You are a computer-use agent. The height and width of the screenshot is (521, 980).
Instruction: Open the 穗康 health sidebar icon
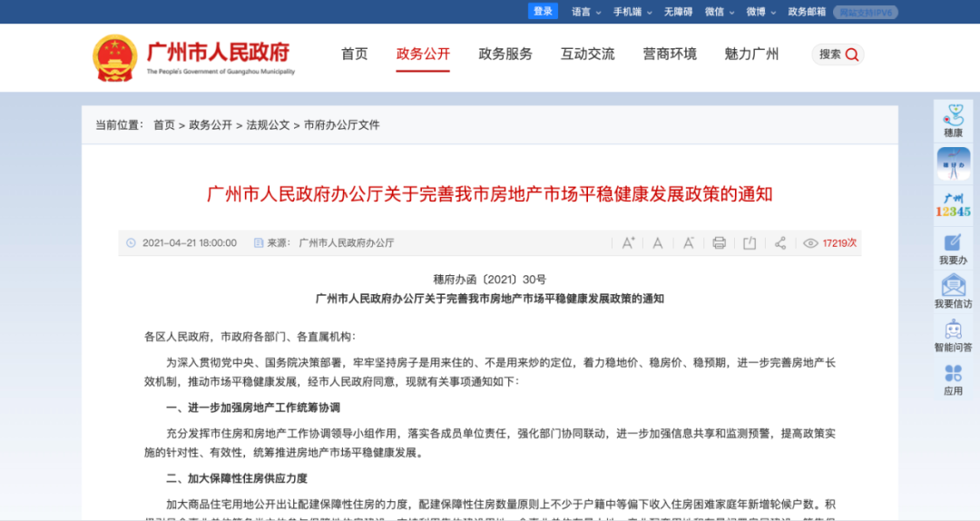(x=953, y=121)
